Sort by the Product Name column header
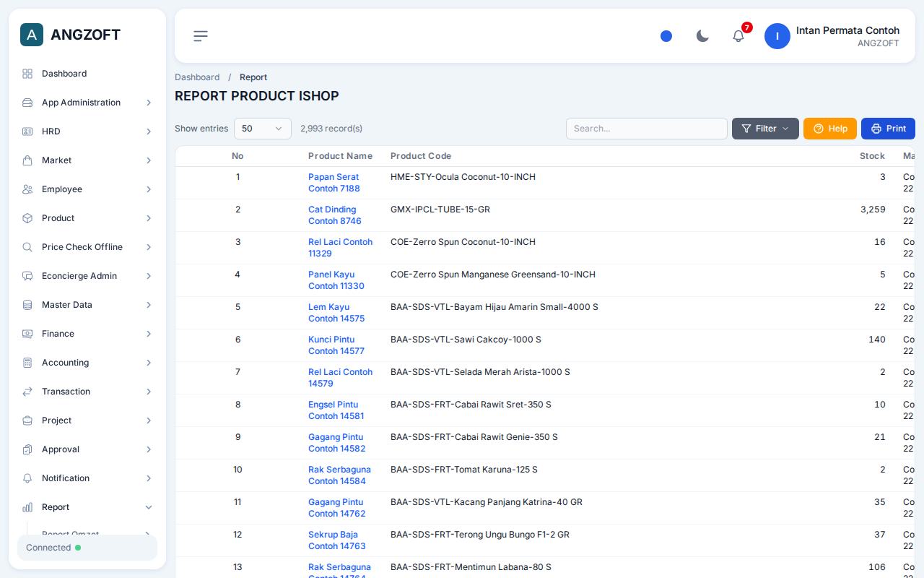This screenshot has height=578, width=924. [x=340, y=156]
